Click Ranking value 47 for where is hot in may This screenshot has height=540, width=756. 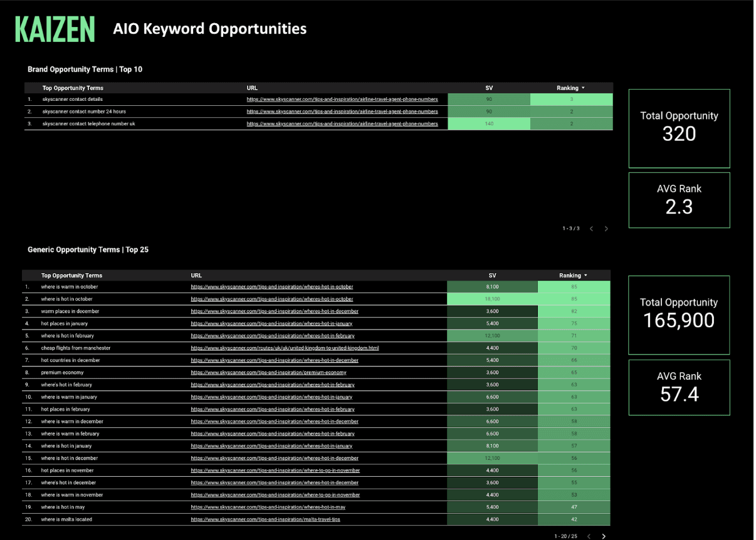click(x=574, y=507)
